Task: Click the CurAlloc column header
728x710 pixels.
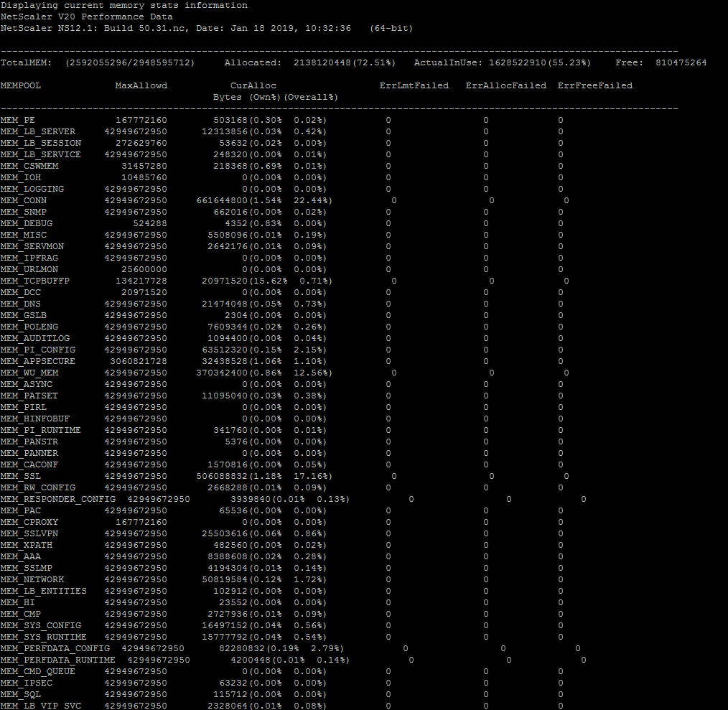Action: pyautogui.click(x=253, y=85)
